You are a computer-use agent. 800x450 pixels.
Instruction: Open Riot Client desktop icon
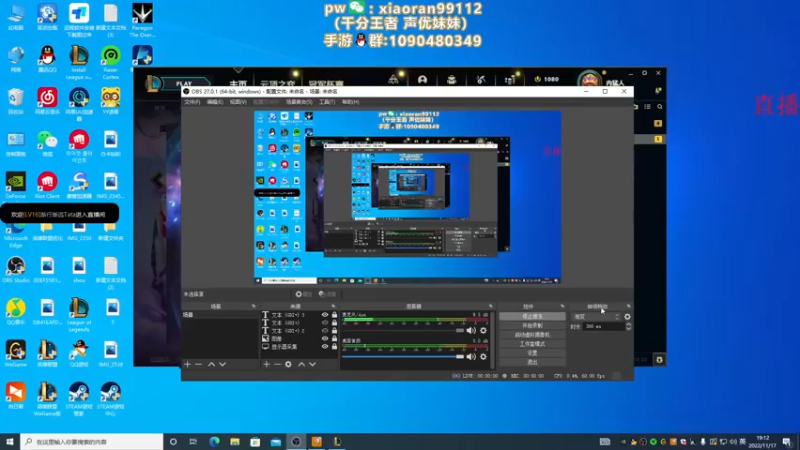(x=47, y=185)
